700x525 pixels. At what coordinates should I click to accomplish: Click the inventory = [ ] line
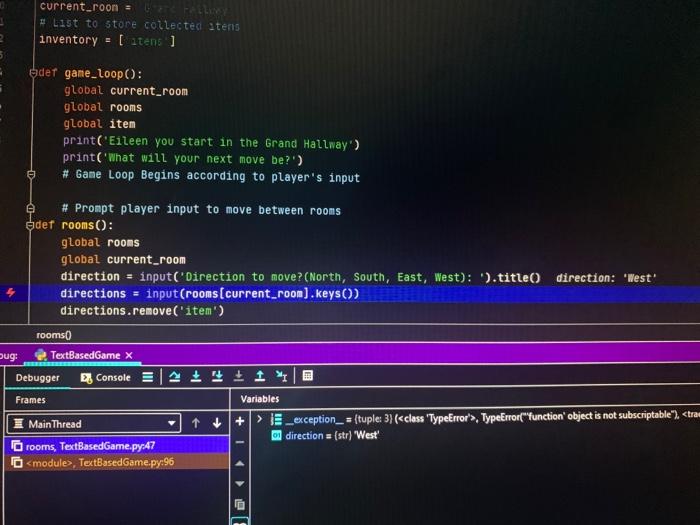[x=107, y=40]
